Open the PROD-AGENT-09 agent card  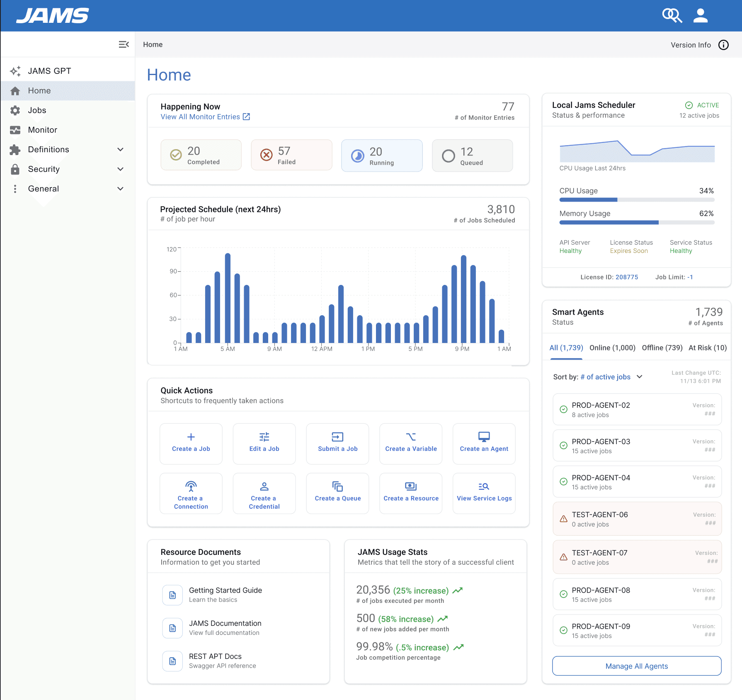[x=637, y=630]
